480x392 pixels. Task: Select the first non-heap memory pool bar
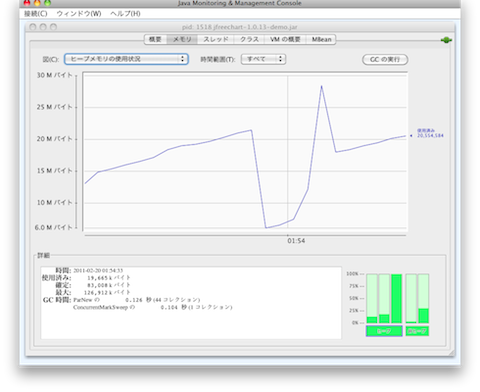[x=411, y=298]
